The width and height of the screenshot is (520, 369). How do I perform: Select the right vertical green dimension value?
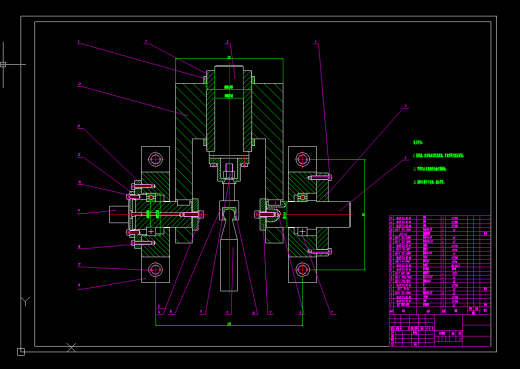click(363, 214)
